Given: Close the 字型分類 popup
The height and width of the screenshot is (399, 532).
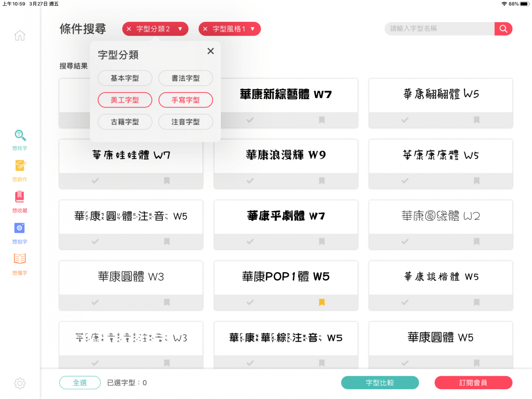Looking at the screenshot, I should point(211,51).
